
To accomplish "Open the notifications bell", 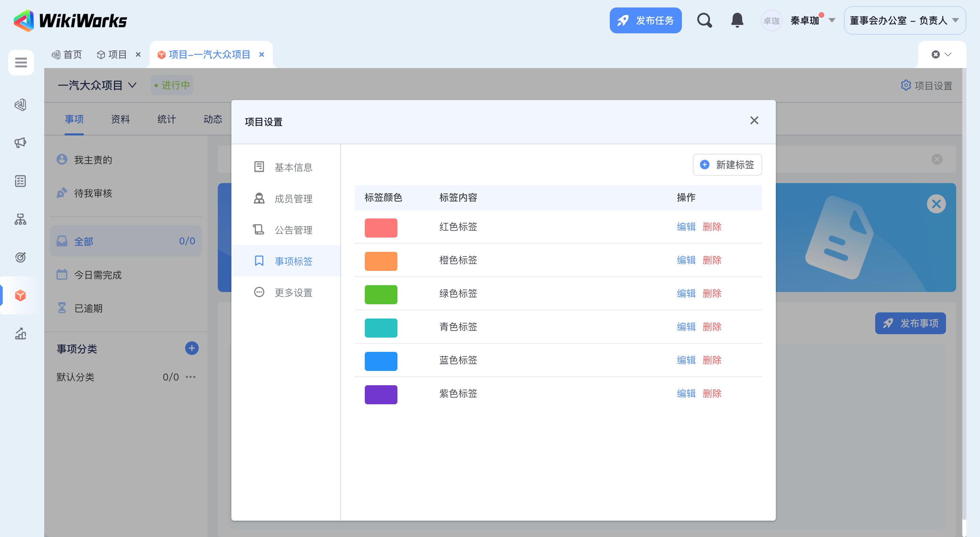I will pyautogui.click(x=737, y=20).
